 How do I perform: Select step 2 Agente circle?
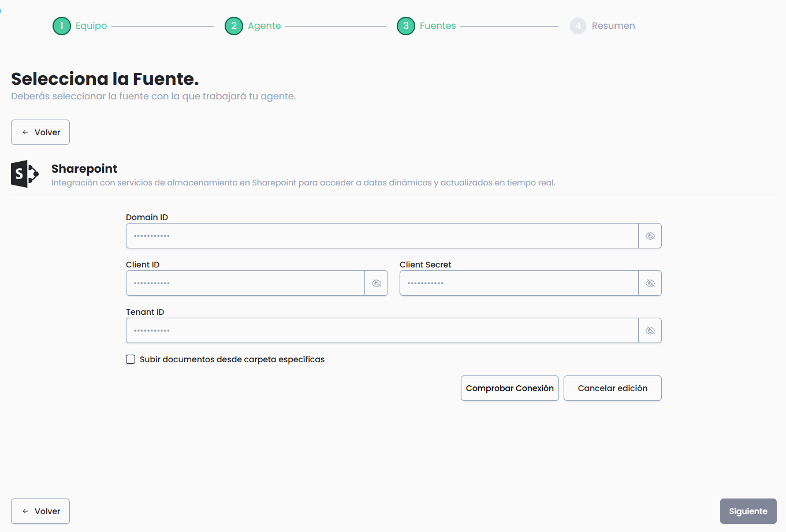[x=234, y=26]
